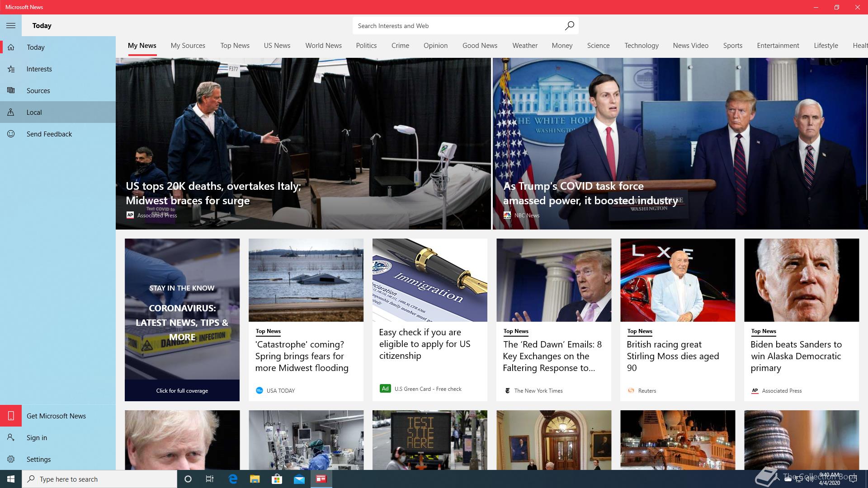This screenshot has height=488, width=868.
Task: Click the Get Microsoft News phone icon
Action: (x=11, y=416)
